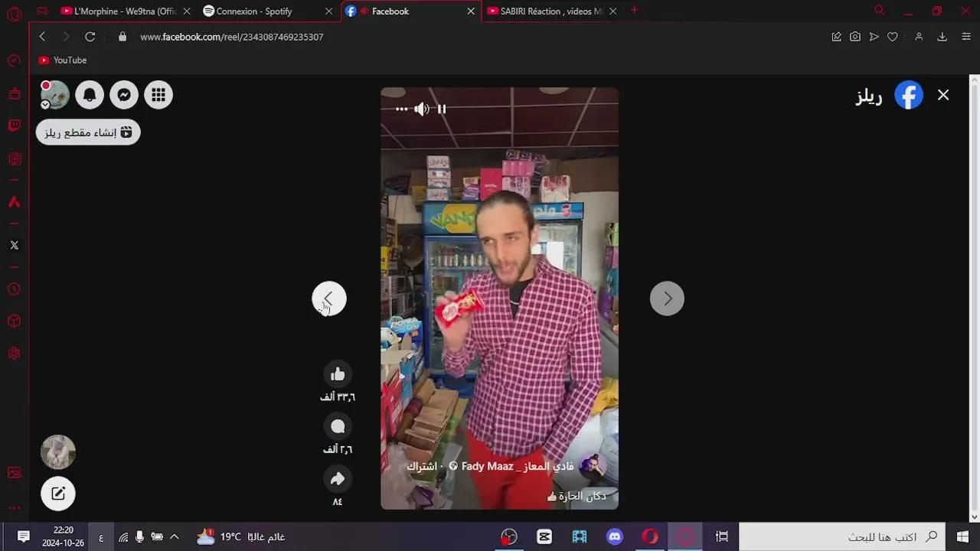Check Facebook notifications bell
Viewport: 980px width, 551px height.
tap(90, 94)
